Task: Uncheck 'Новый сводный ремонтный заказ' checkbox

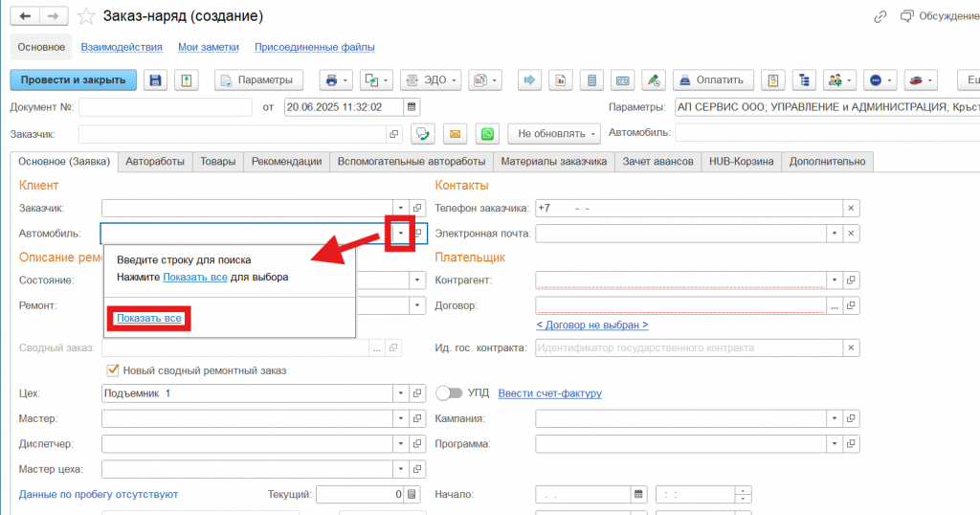Action: [x=113, y=370]
